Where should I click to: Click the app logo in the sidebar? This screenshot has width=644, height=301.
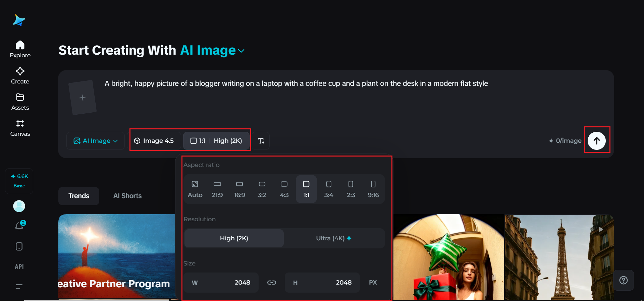(19, 20)
